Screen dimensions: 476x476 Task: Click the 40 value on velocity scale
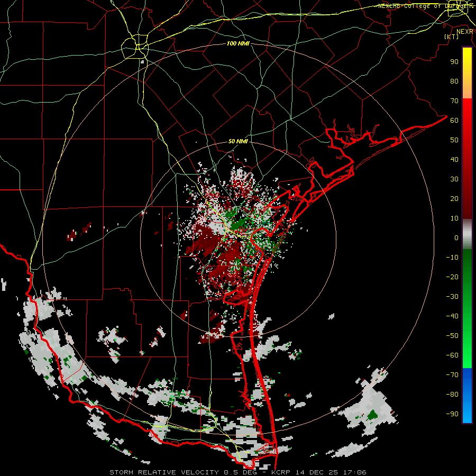454,160
